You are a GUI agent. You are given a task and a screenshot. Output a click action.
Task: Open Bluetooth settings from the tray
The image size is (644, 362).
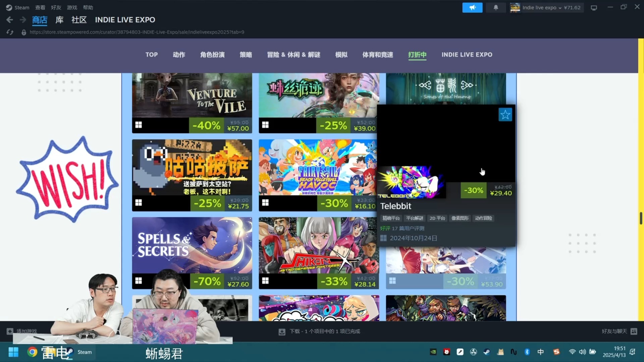pos(527,352)
